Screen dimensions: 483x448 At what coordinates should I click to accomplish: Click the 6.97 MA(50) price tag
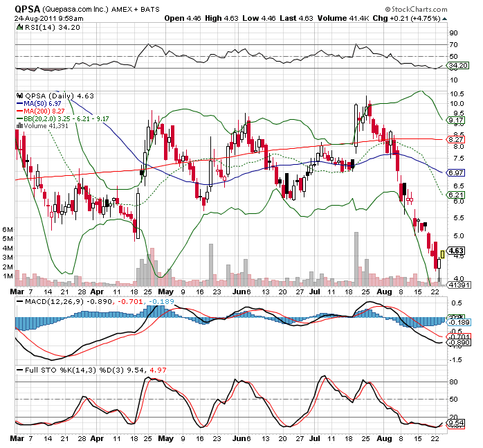click(x=455, y=172)
